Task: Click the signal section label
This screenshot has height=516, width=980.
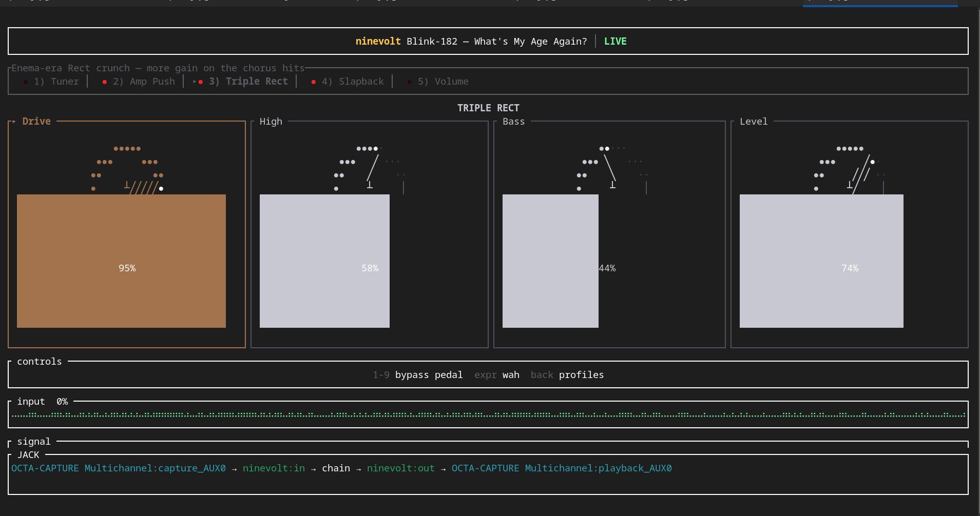Action: 34,442
